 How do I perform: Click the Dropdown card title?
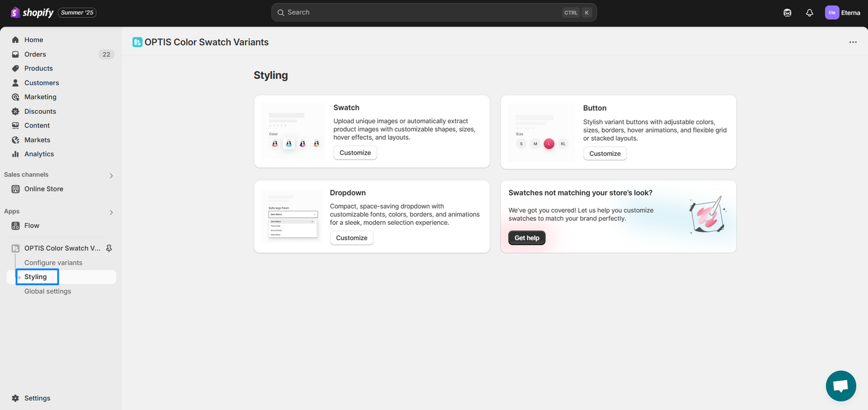click(x=348, y=193)
